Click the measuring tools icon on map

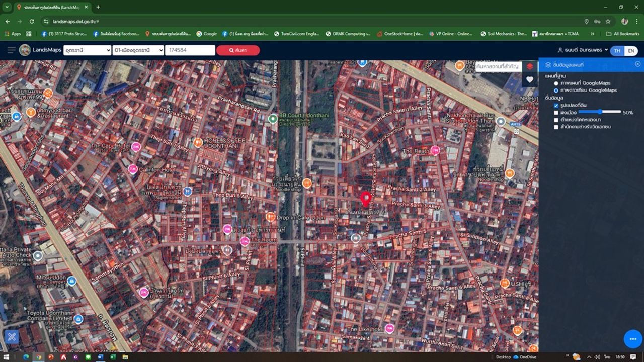[12, 336]
